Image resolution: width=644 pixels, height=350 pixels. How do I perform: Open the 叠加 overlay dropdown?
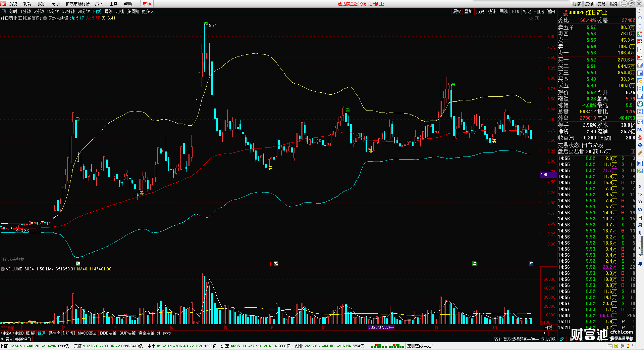coord(468,11)
